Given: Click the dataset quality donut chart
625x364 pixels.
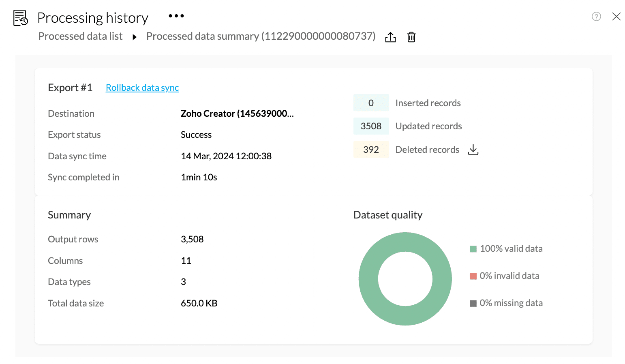Looking at the screenshot, I should [405, 242].
